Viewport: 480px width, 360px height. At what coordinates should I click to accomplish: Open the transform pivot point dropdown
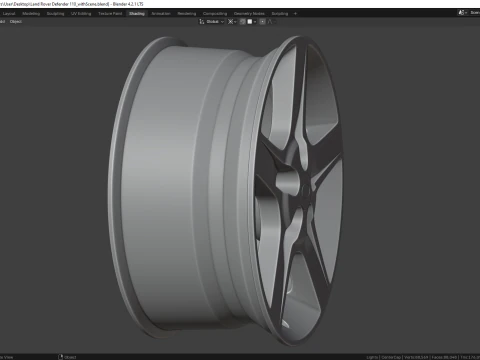click(232, 22)
